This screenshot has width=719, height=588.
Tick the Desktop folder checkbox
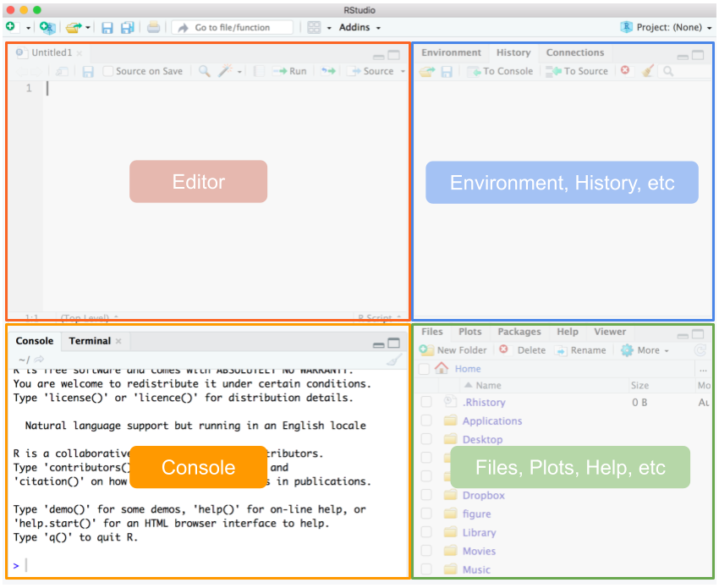[426, 439]
